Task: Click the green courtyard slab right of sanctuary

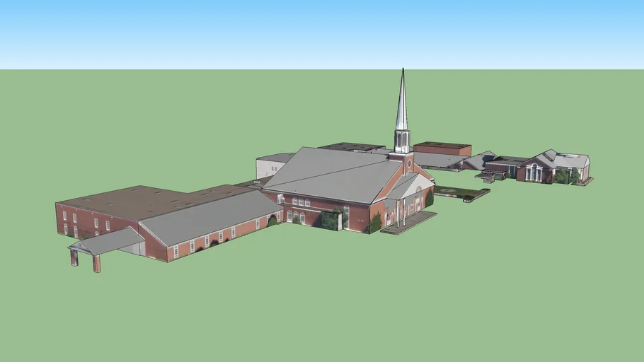Action: coord(460,192)
